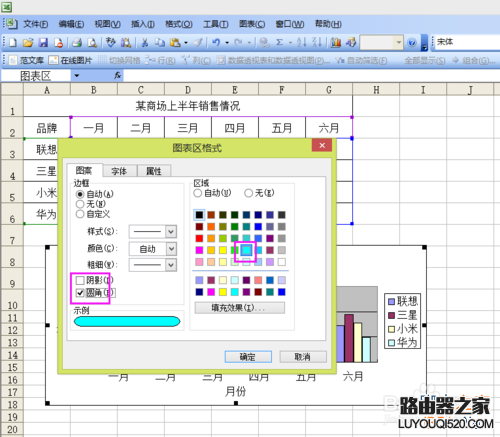Select the 自动 area radio button
The image size is (500, 437).
pos(198,193)
